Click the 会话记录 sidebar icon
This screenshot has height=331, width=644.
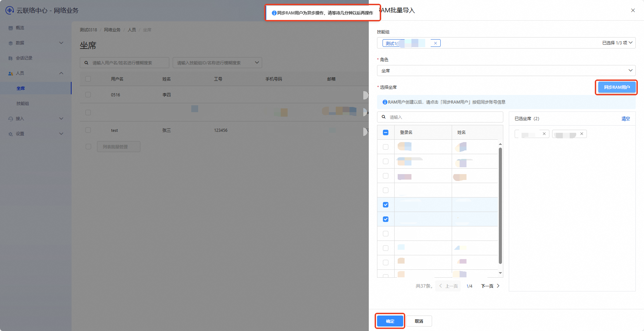(x=11, y=58)
